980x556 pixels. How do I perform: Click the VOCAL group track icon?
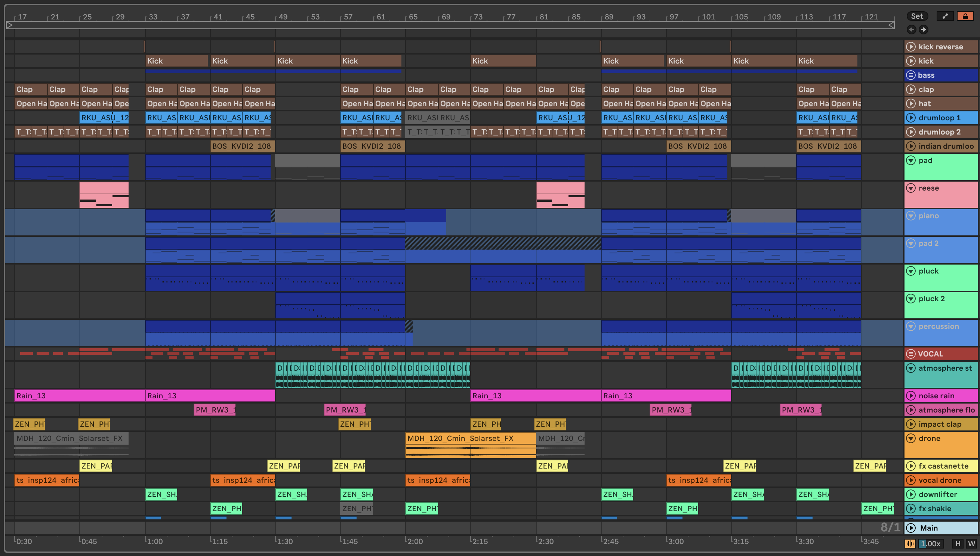click(911, 353)
